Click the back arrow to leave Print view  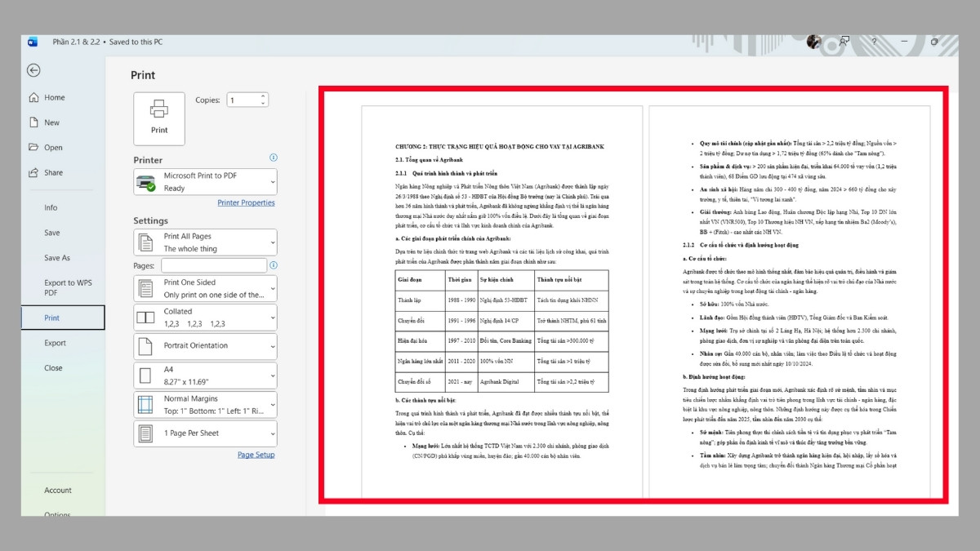pos(33,71)
